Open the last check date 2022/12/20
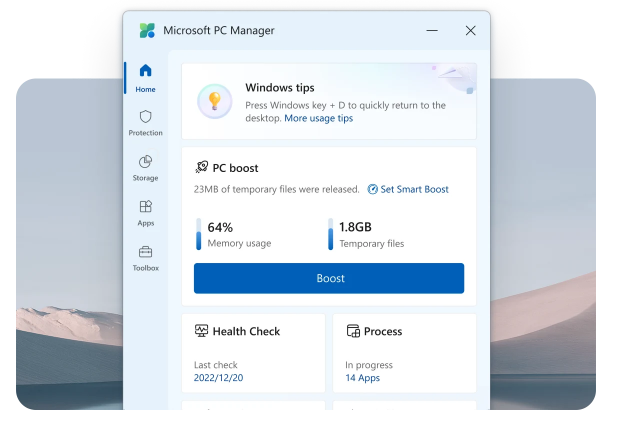618x427 pixels. (218, 378)
